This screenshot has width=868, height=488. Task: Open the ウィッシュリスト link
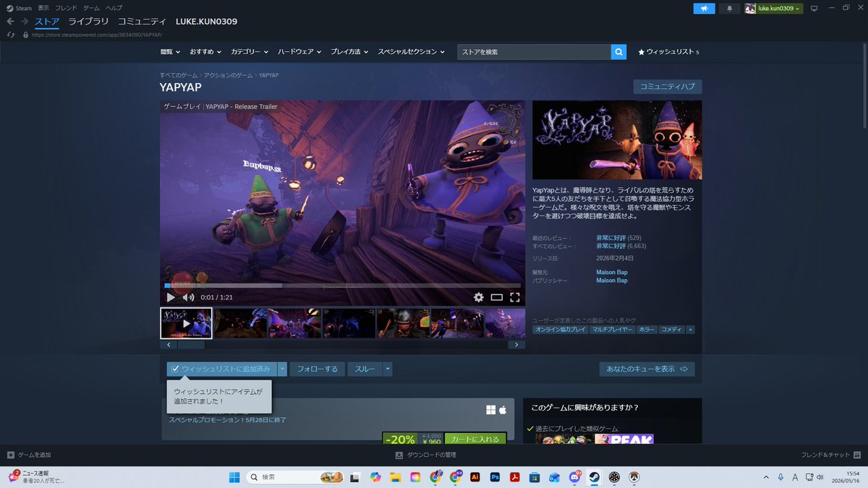668,52
